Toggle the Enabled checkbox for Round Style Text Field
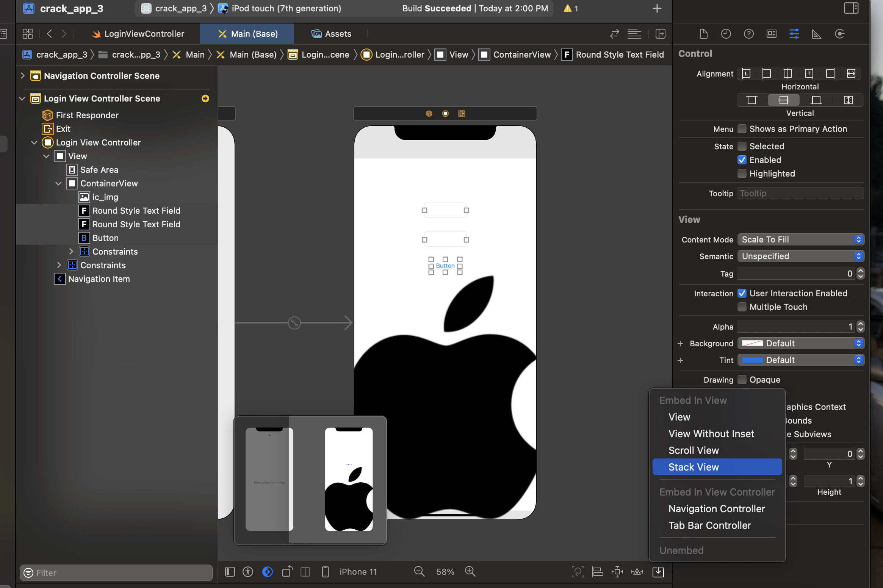 (x=742, y=160)
